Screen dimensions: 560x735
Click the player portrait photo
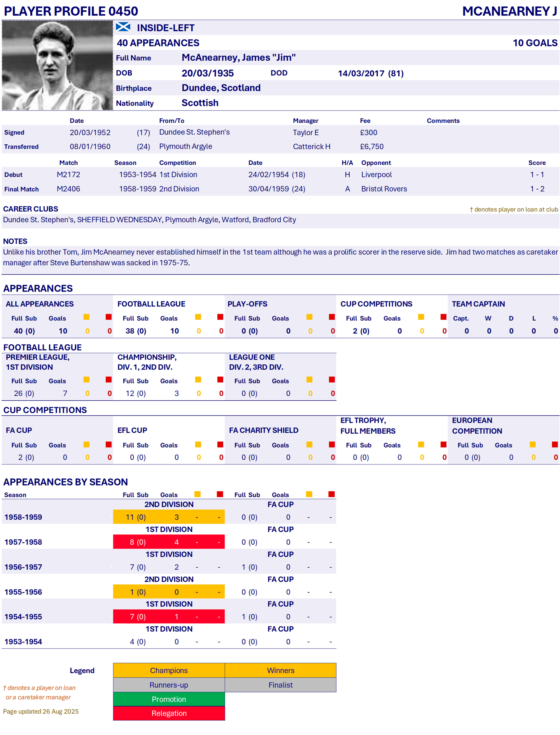pos(57,65)
